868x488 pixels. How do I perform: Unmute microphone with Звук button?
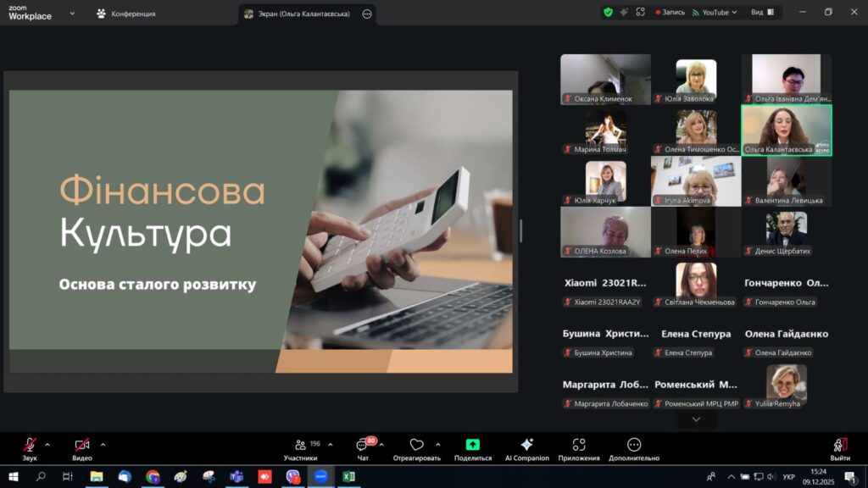click(x=30, y=446)
